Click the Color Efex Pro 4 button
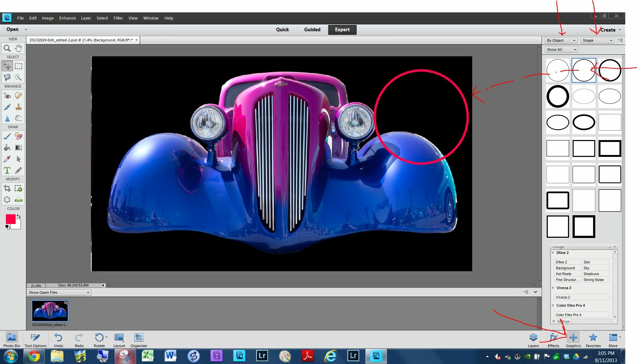 click(x=581, y=315)
